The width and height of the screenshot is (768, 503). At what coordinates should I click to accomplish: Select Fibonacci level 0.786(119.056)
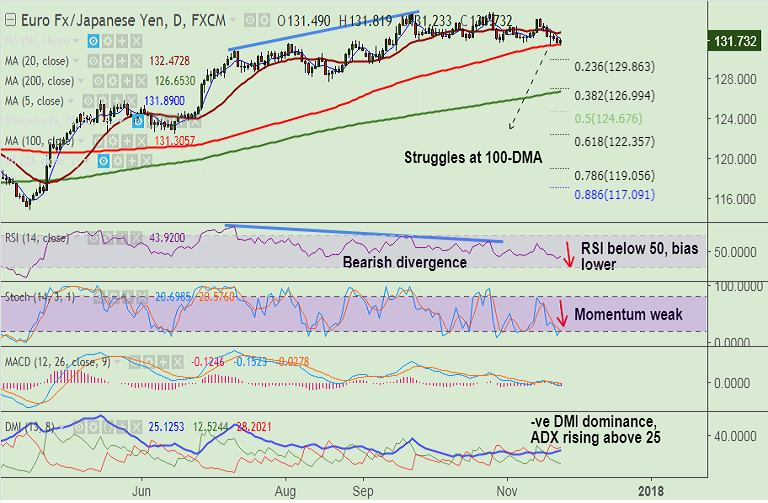click(614, 175)
